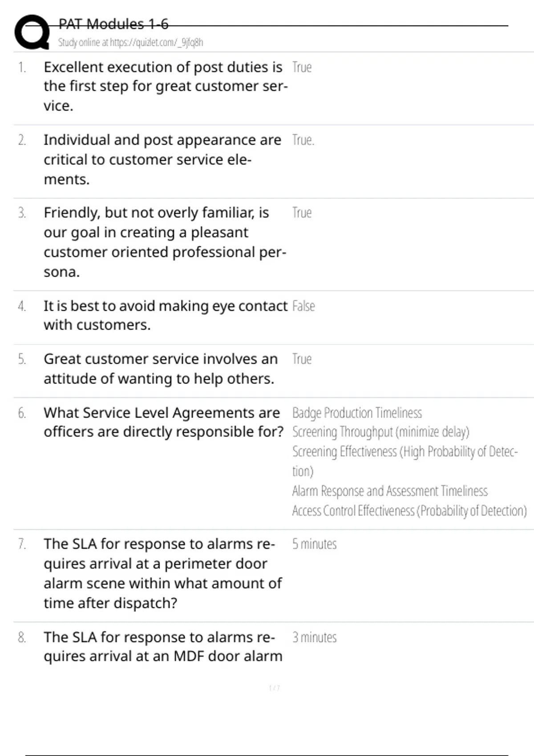Select the perimeter door alarm question
The image size is (534, 756).
[162, 573]
